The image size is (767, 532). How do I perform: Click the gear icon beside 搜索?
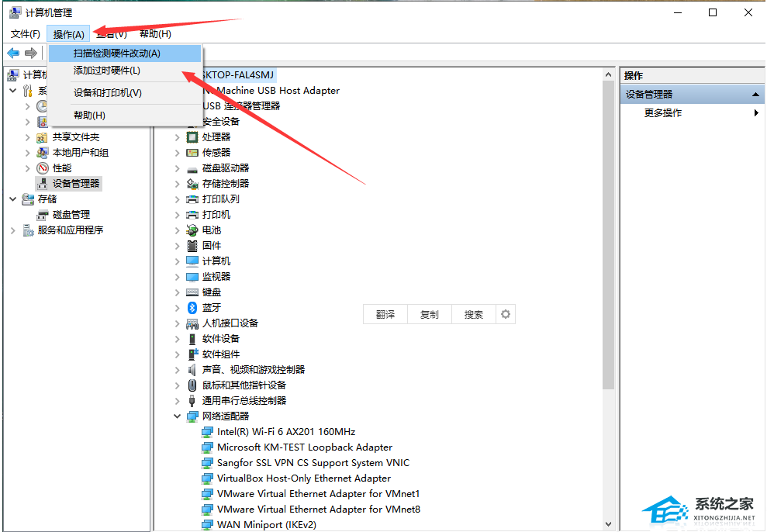(x=506, y=314)
